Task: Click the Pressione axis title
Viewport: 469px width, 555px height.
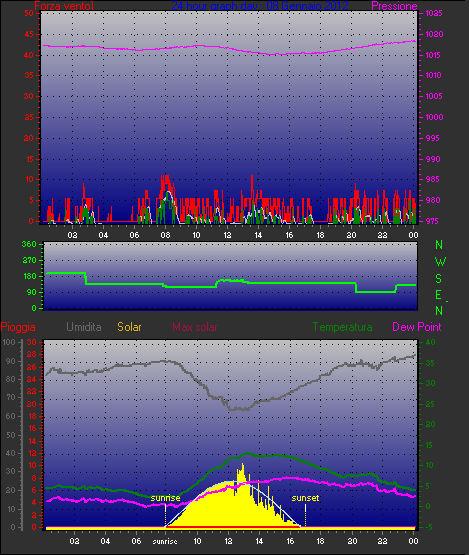Action: click(394, 6)
